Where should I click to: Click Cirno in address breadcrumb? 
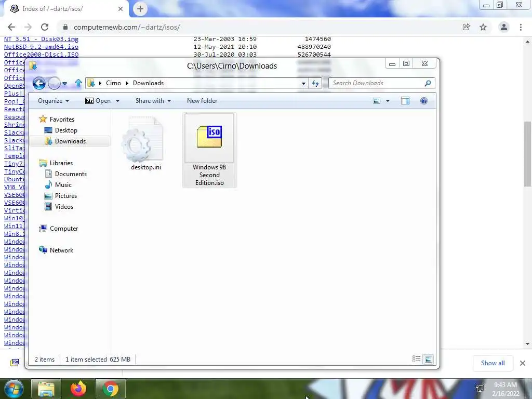(x=113, y=83)
